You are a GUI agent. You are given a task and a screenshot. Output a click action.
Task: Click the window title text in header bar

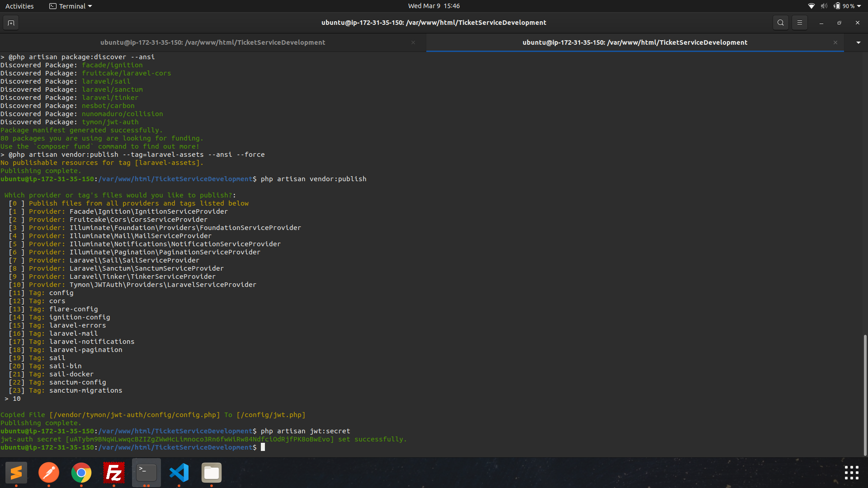(x=434, y=23)
